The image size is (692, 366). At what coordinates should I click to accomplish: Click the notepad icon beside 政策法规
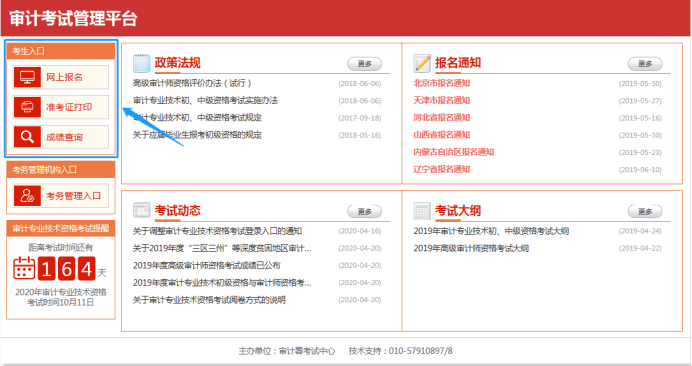[142, 63]
